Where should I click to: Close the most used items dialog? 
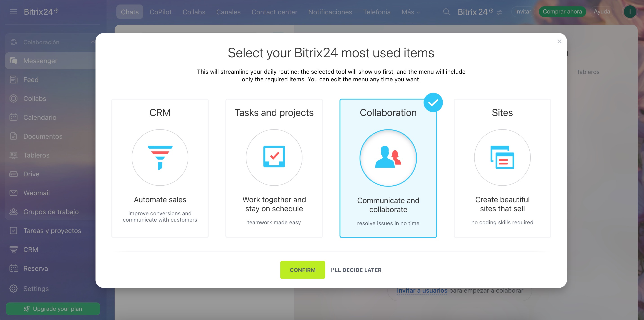point(559,42)
